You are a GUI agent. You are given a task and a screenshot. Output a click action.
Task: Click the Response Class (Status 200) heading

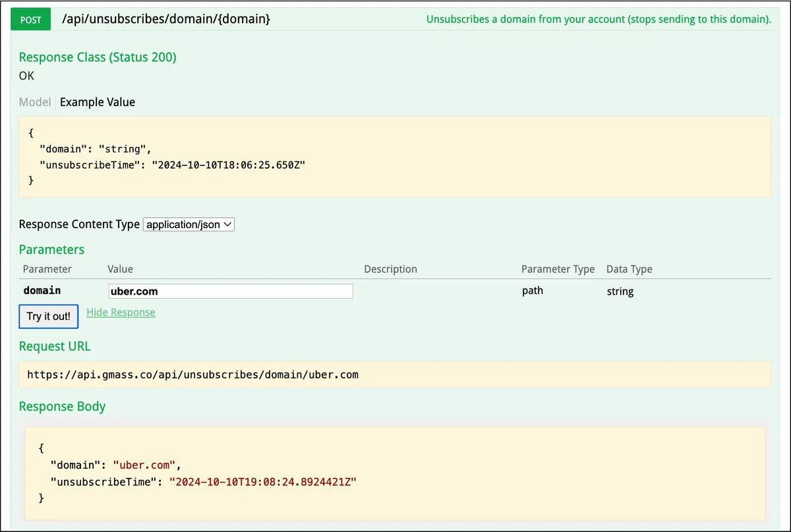98,57
